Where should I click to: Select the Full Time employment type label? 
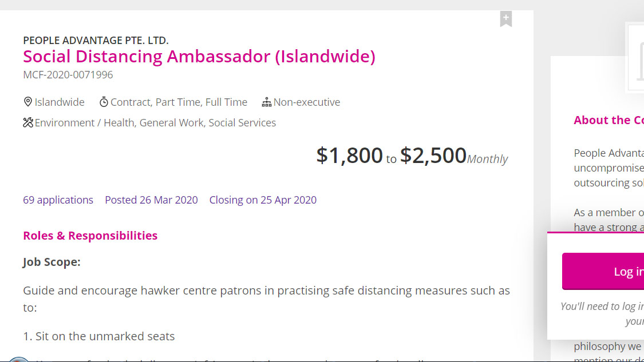click(227, 102)
